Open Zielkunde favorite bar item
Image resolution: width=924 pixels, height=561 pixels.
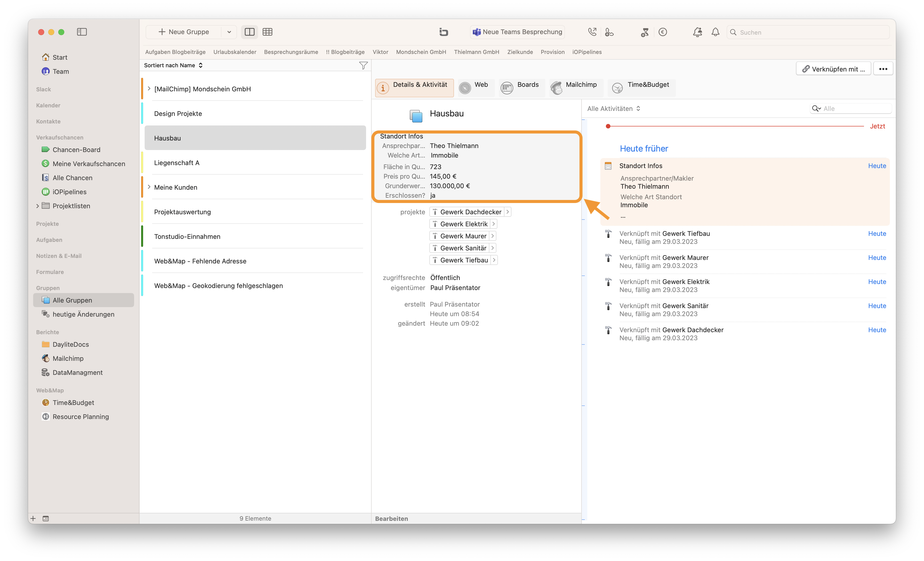pos(520,52)
